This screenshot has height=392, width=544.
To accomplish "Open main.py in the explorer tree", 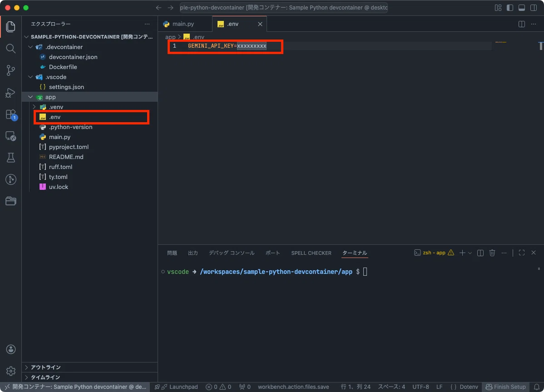I will click(x=59, y=137).
